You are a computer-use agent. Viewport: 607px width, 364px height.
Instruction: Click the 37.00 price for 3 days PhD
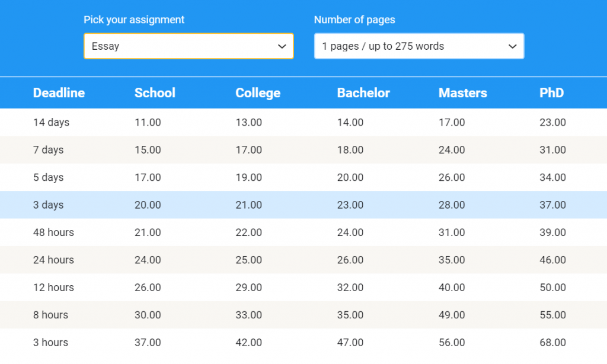pyautogui.click(x=552, y=205)
